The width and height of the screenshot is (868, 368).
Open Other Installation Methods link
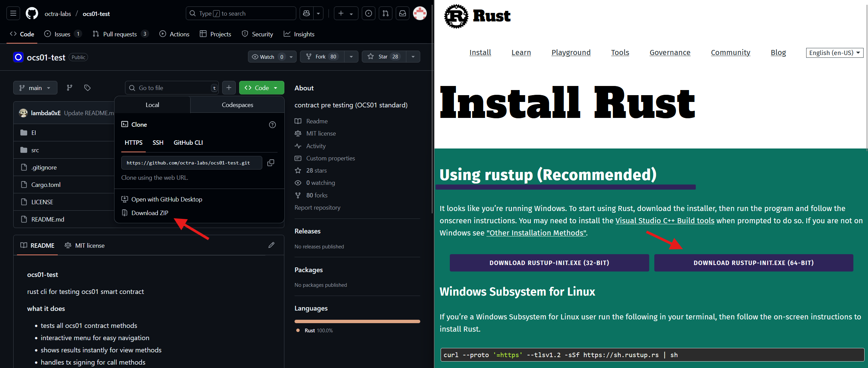point(536,233)
